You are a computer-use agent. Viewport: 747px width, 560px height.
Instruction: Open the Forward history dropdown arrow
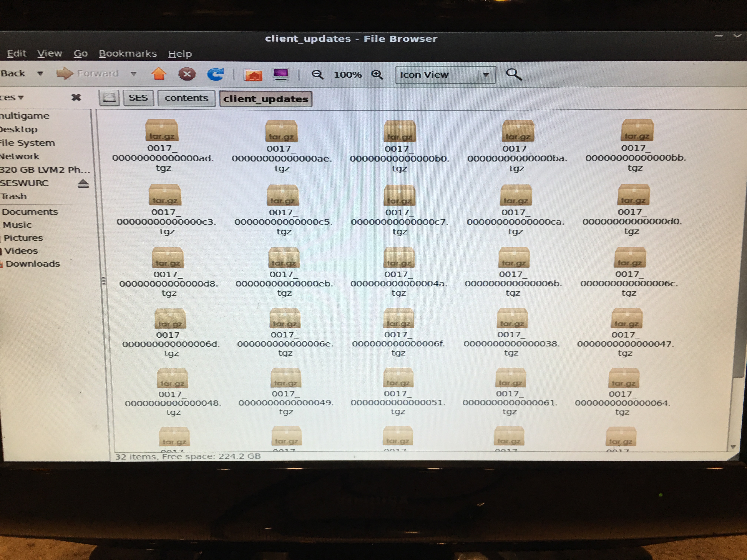(x=134, y=74)
